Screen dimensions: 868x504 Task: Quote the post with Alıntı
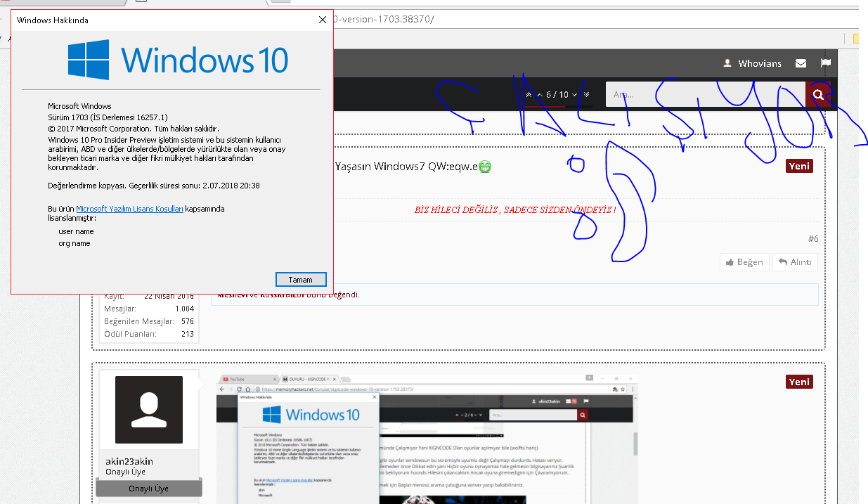795,262
